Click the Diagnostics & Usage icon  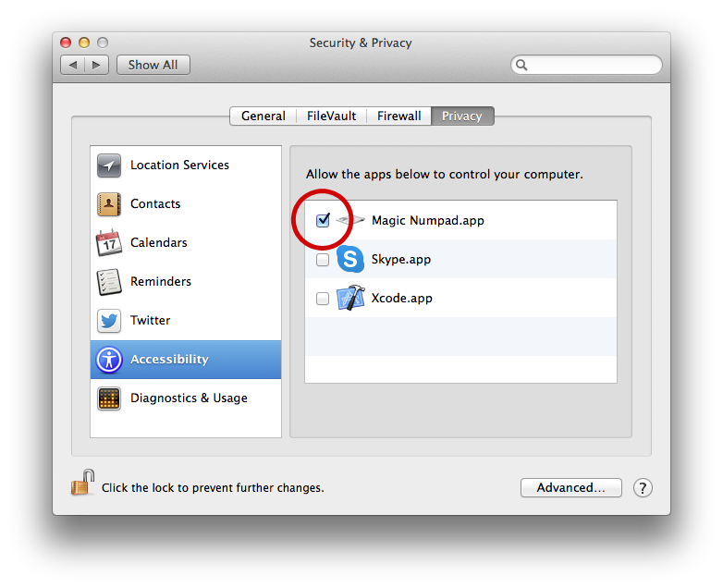(109, 398)
